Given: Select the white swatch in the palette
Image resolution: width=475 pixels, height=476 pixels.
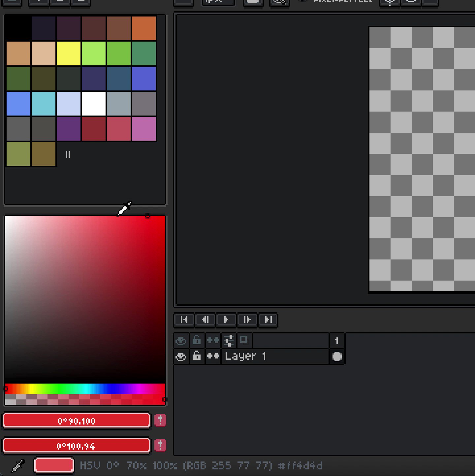Looking at the screenshot, I should [93, 103].
